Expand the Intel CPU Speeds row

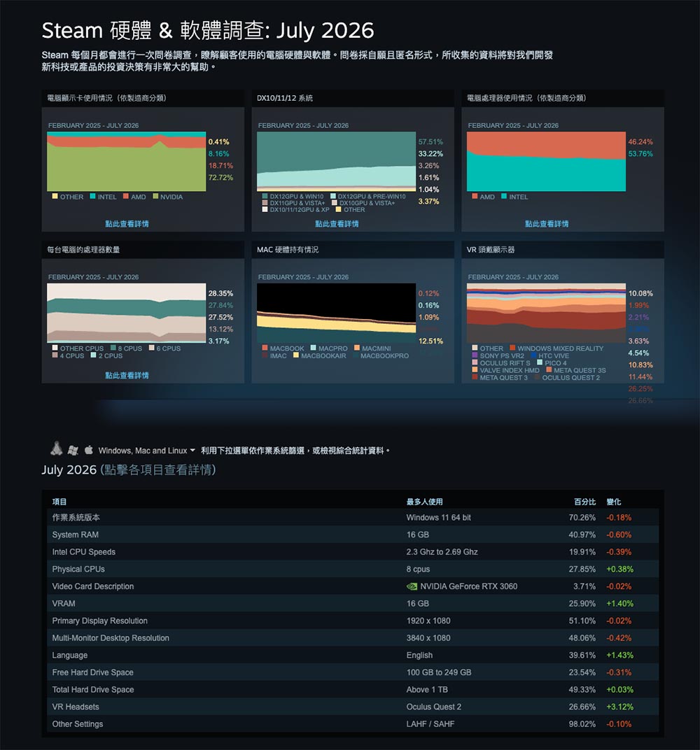pos(353,552)
